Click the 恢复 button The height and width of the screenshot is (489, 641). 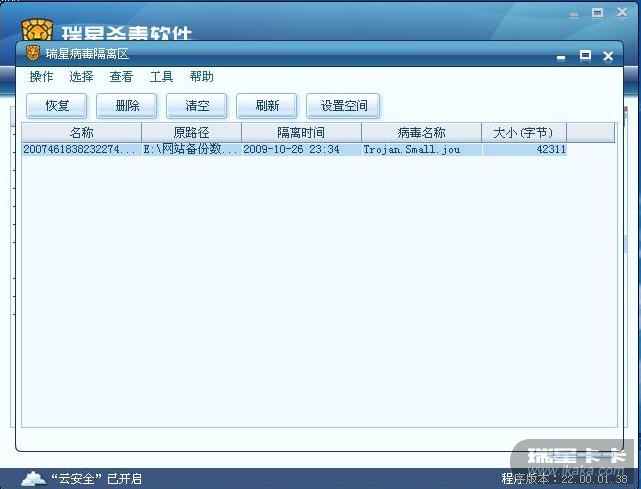coord(57,106)
